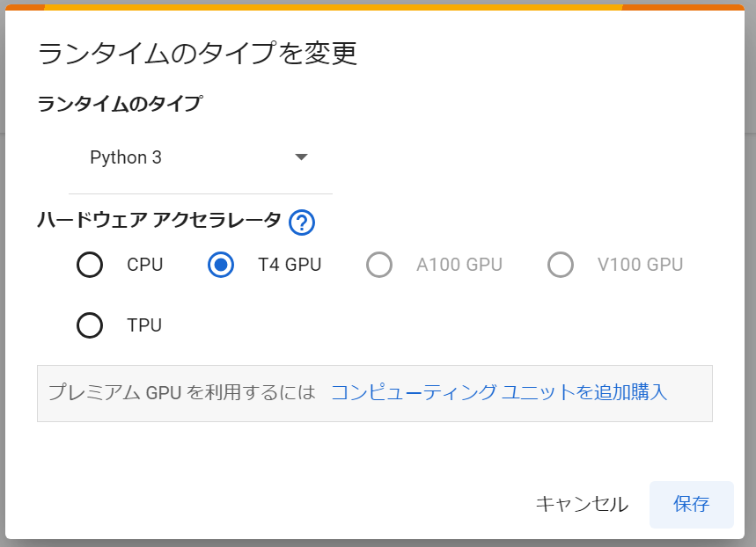Click the ランタイムのタイプ section heading
The height and width of the screenshot is (547, 756).
(121, 104)
